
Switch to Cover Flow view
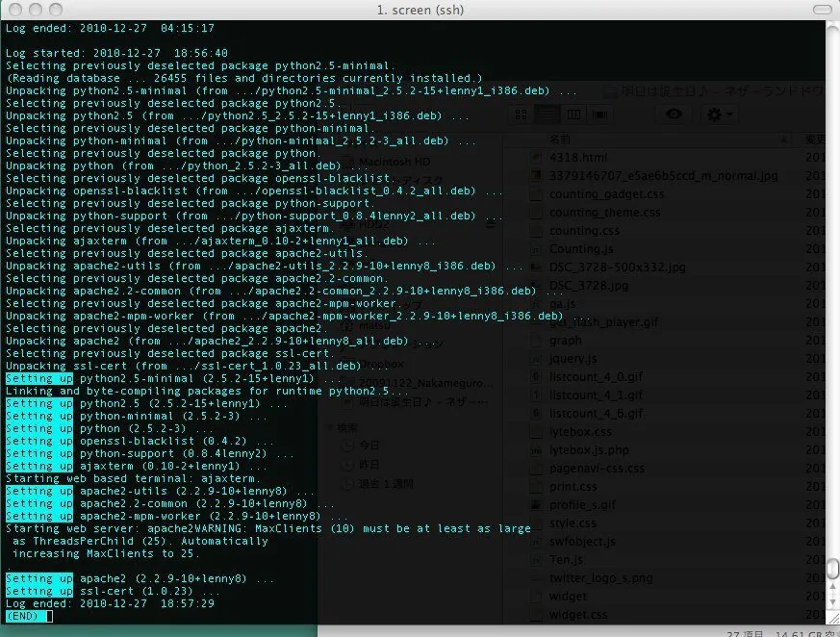pyautogui.click(x=599, y=115)
